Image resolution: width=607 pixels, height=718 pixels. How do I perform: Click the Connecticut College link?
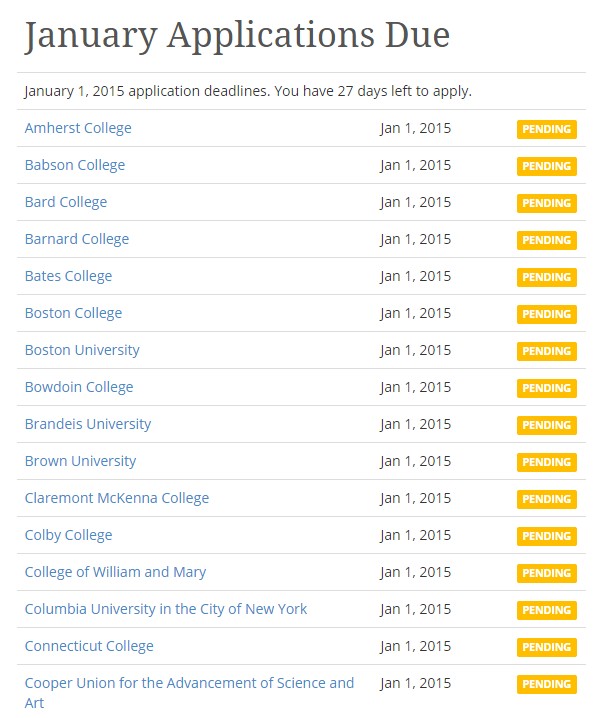[89, 647]
